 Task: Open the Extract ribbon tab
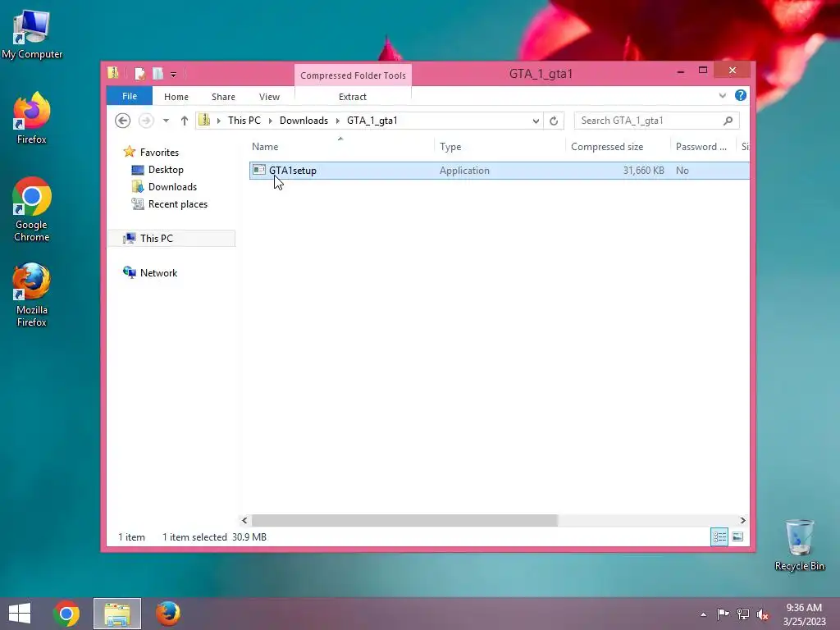tap(353, 97)
